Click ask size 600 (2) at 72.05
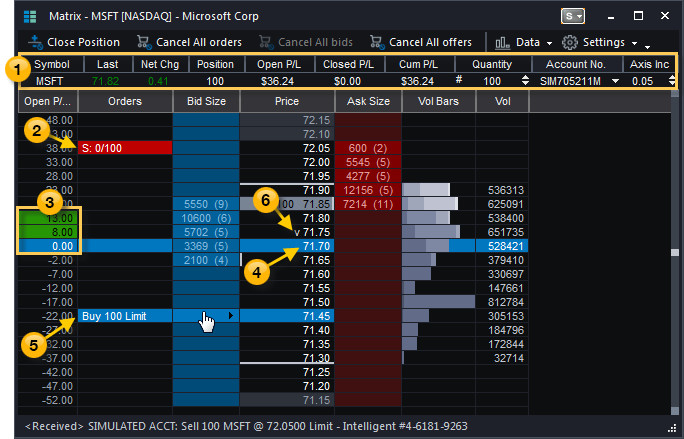This screenshot has width=684, height=439. (368, 148)
